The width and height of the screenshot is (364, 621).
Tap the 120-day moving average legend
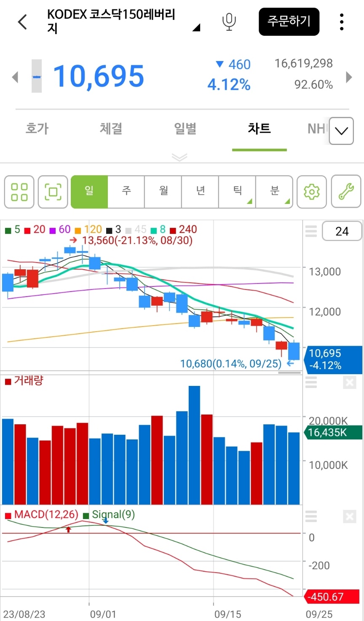point(88,230)
